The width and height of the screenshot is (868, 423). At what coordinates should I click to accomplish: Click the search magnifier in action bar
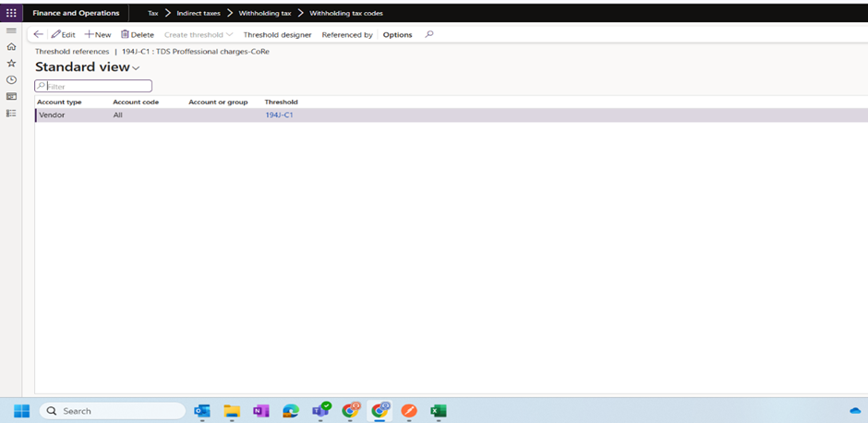[x=428, y=34]
